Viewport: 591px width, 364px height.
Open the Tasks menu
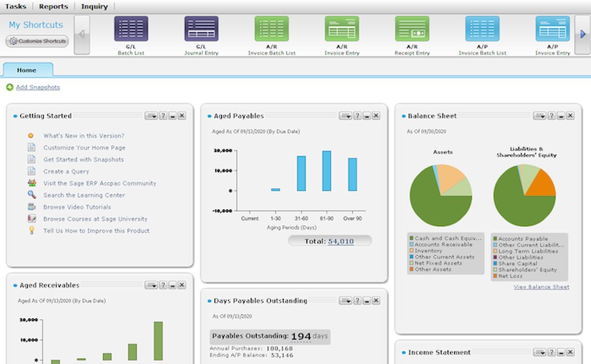[16, 7]
